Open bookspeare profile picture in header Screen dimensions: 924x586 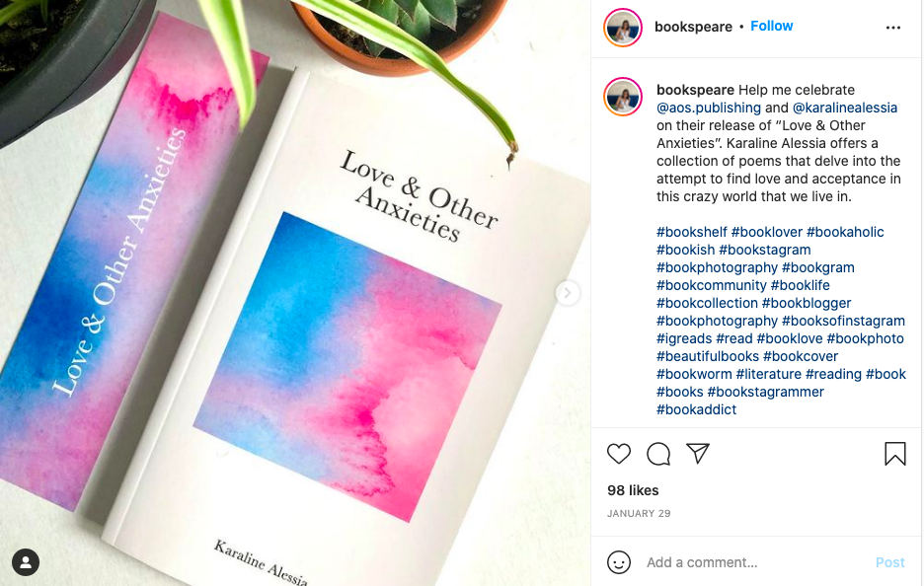pyautogui.click(x=623, y=27)
